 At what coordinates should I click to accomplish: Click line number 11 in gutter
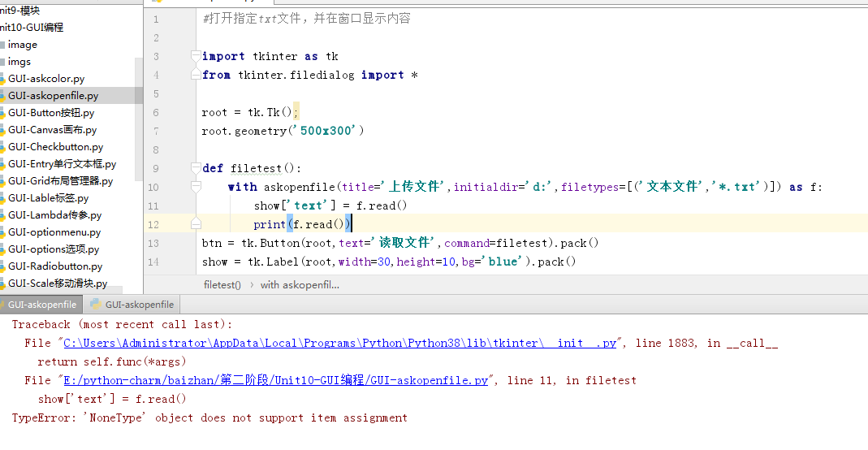pyautogui.click(x=153, y=206)
